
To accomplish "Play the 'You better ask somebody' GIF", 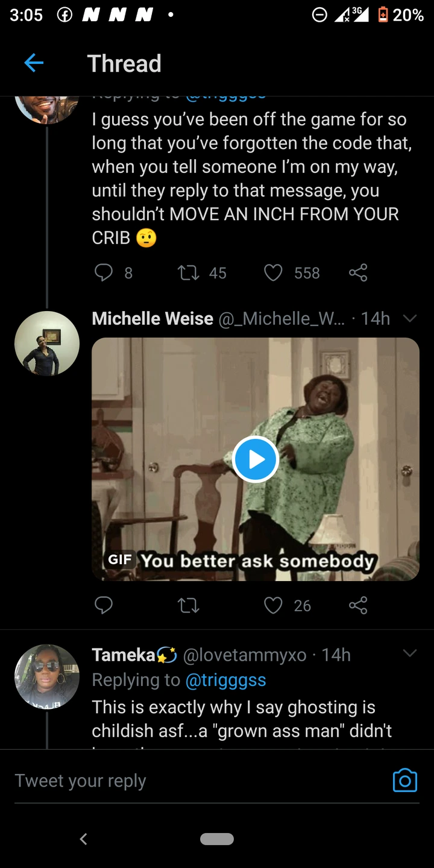I will 255,459.
